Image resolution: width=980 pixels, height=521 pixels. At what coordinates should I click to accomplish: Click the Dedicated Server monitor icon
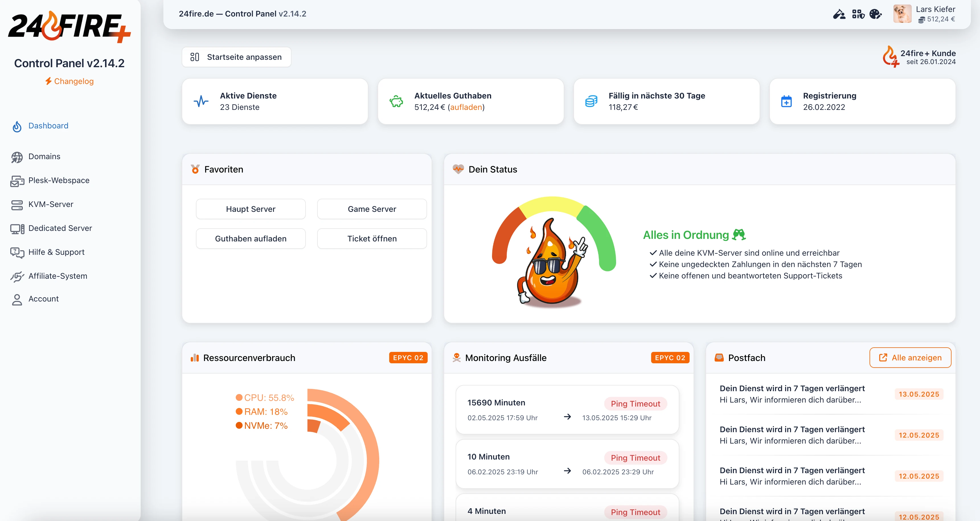(17, 229)
